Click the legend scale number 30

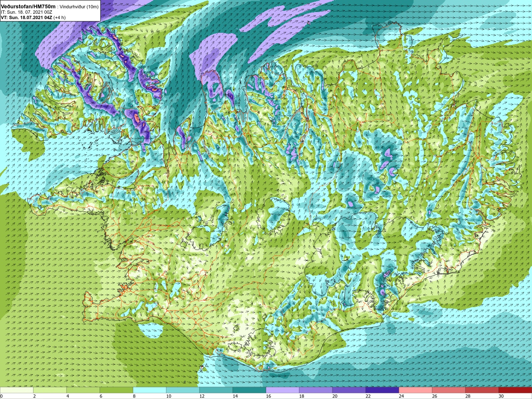(501, 397)
